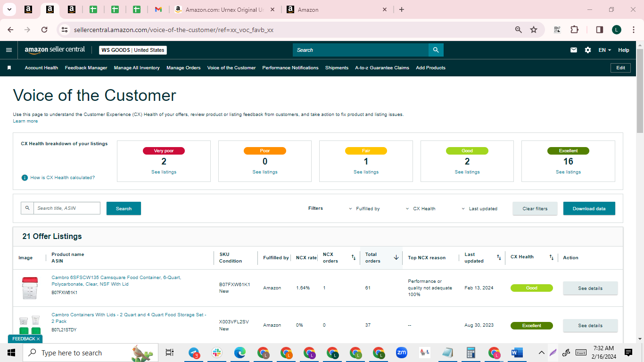
Task: Open See details for Cambro 6SFSCW135 row
Action: tap(590, 288)
